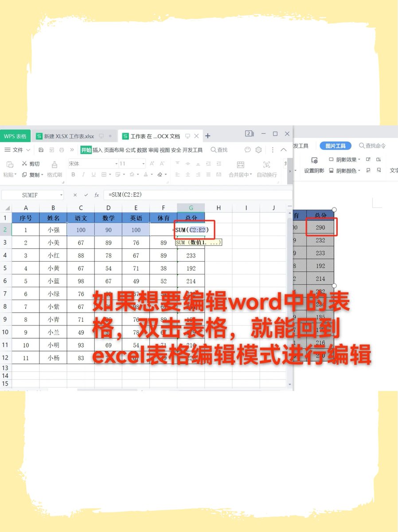This screenshot has width=398, height=532.
Task: Click the Print Preview icon beside Save
Action: [51, 150]
